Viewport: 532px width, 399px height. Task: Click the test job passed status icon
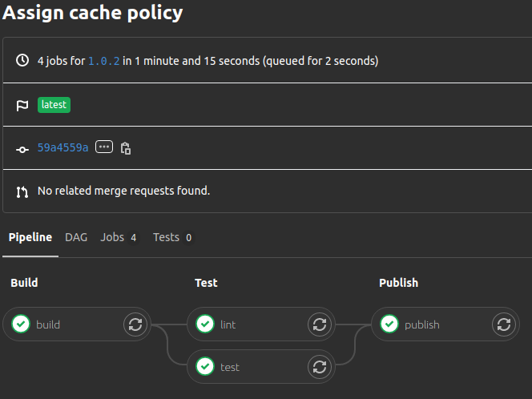tap(205, 367)
